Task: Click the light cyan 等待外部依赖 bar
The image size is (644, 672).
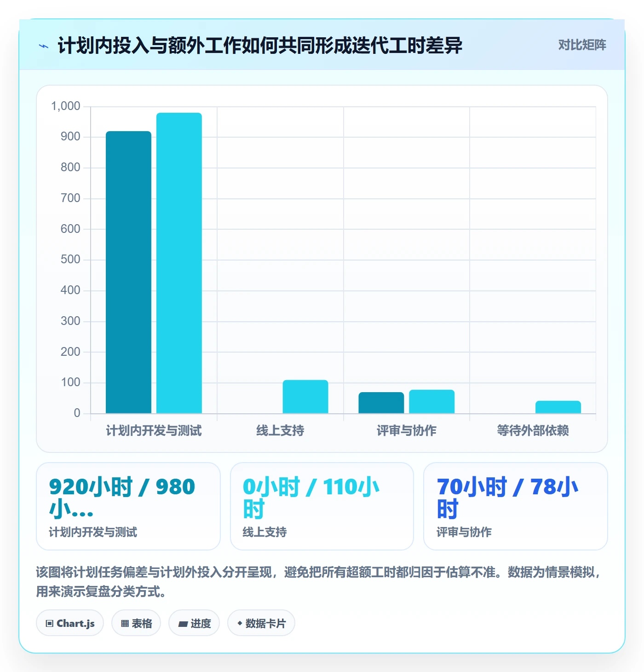Action: point(558,407)
